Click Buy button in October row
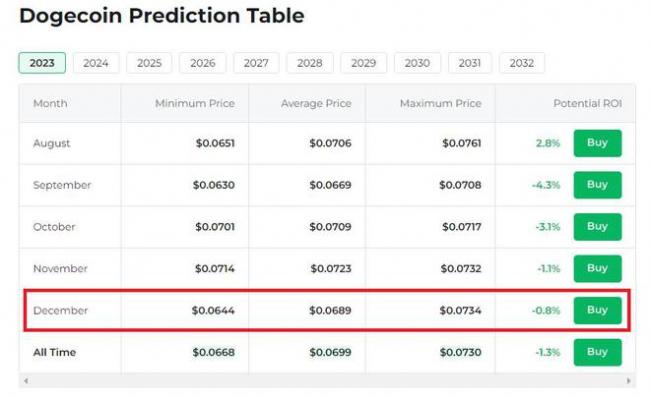This screenshot has height=397, width=650. tap(597, 227)
